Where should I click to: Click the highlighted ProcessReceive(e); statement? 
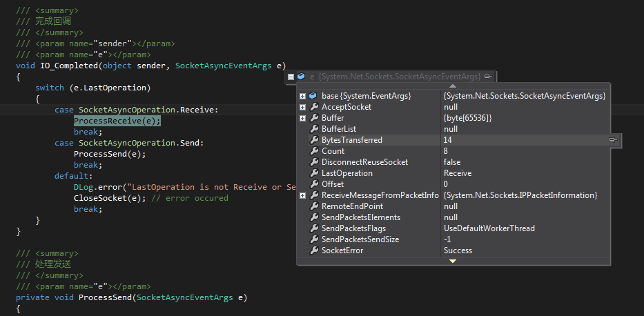(x=117, y=121)
